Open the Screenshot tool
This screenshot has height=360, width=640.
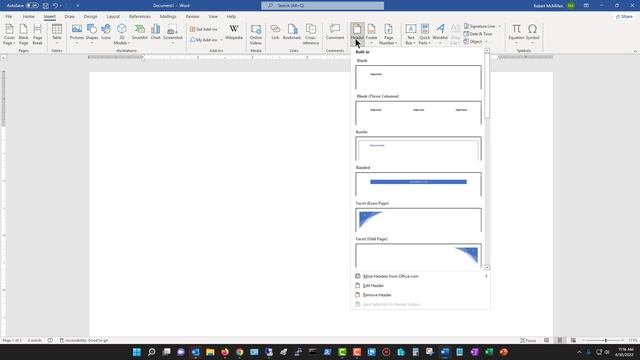(x=173, y=34)
